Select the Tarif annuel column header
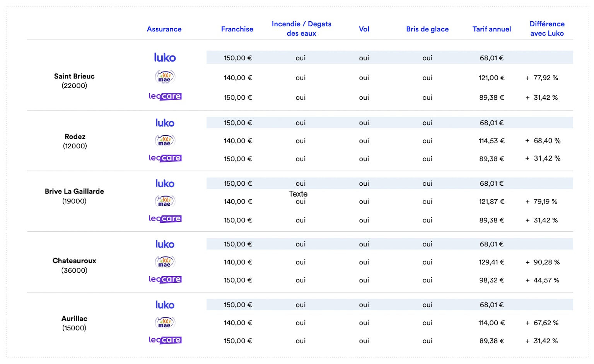594x364 pixels. point(492,29)
